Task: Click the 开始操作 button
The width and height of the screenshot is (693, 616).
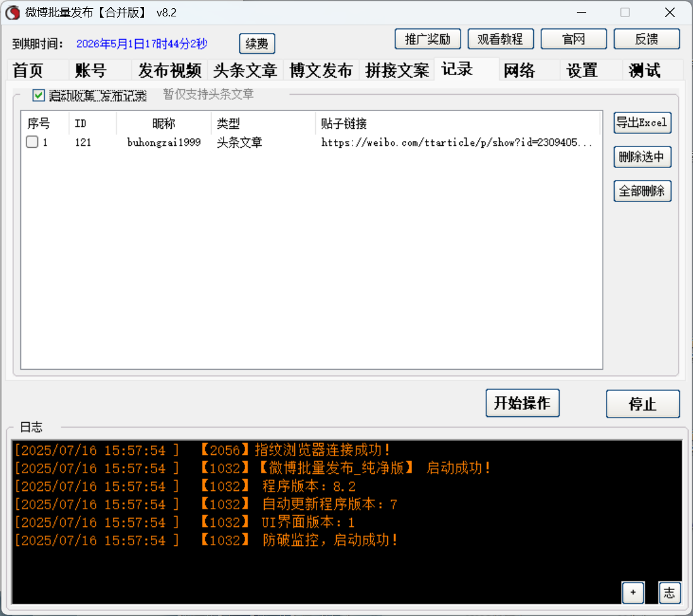Action: point(522,402)
